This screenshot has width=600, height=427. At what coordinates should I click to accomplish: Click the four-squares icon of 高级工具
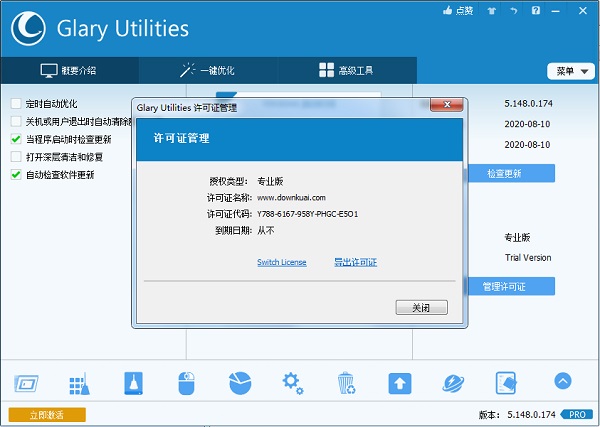(x=326, y=70)
